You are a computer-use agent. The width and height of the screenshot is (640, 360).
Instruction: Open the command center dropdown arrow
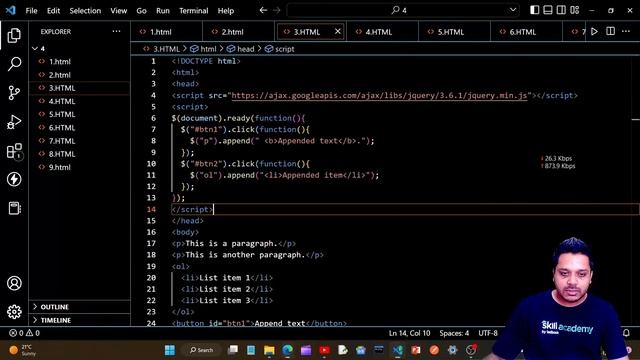pyautogui.click(x=513, y=10)
